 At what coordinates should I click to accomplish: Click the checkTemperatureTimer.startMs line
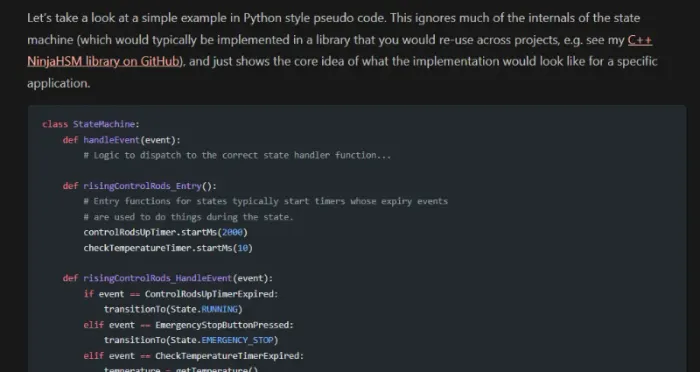168,248
